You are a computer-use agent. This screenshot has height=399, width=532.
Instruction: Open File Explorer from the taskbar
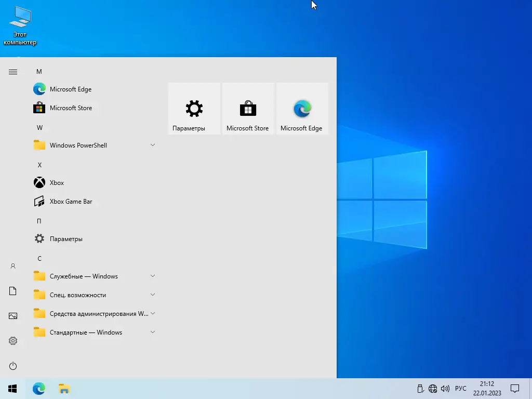[64, 389]
